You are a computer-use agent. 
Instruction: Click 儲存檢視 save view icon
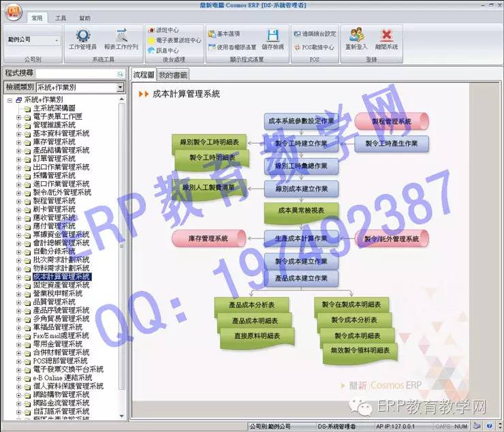(272, 40)
